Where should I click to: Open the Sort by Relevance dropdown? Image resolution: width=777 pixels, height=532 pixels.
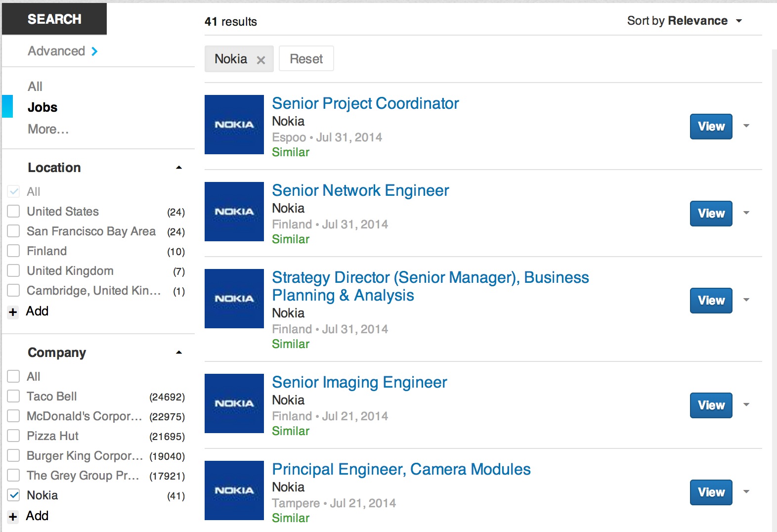click(685, 21)
